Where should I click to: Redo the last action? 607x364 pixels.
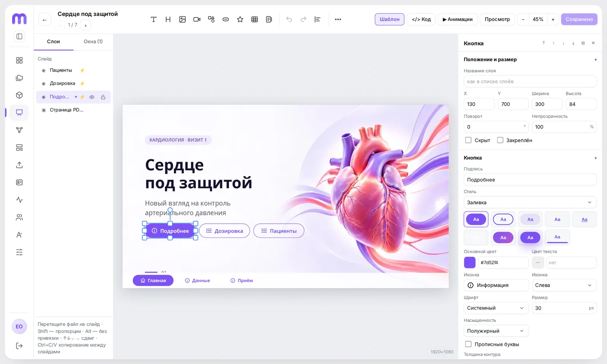303,19
